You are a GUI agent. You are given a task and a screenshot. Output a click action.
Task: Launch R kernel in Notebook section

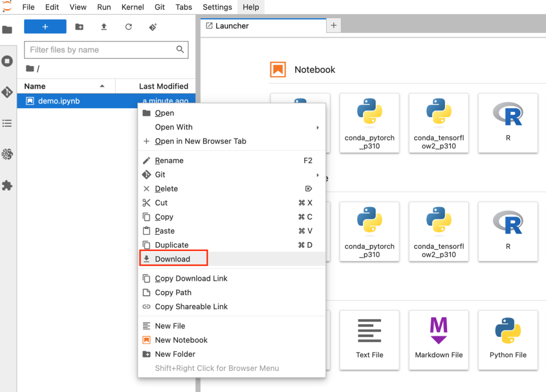pos(508,123)
